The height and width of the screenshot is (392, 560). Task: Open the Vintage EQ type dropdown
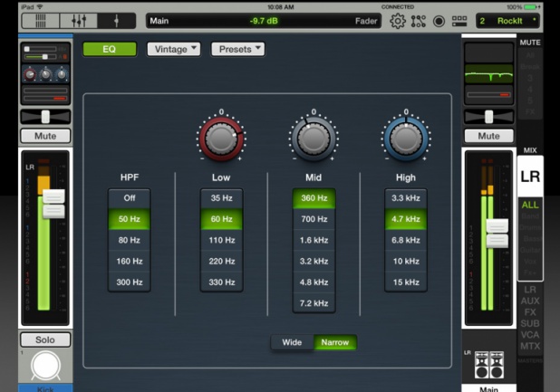click(173, 49)
